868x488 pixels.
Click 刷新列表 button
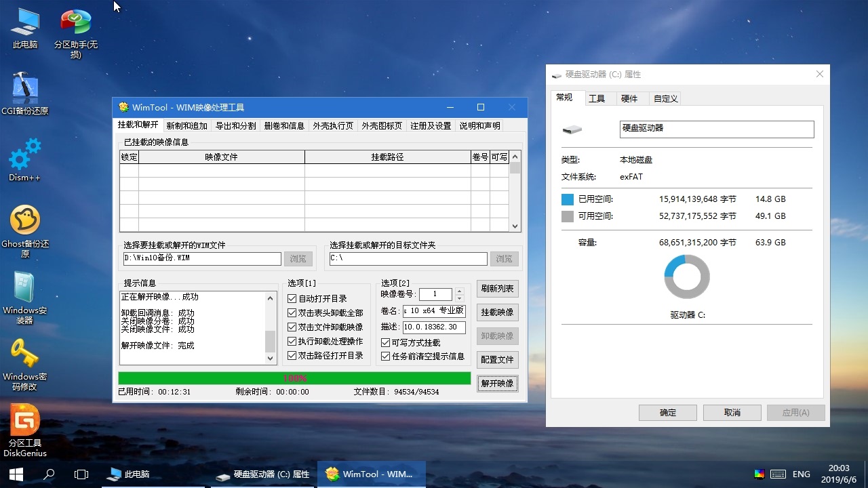pos(497,289)
